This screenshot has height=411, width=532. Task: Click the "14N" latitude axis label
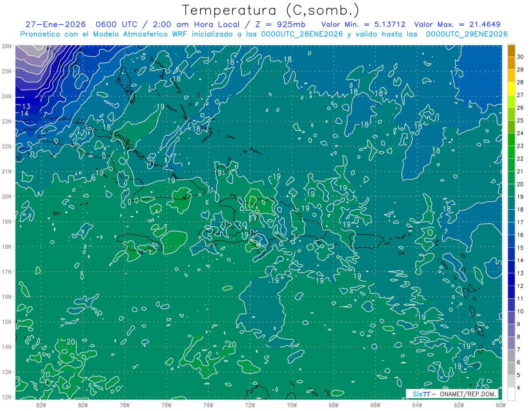pos(7,347)
